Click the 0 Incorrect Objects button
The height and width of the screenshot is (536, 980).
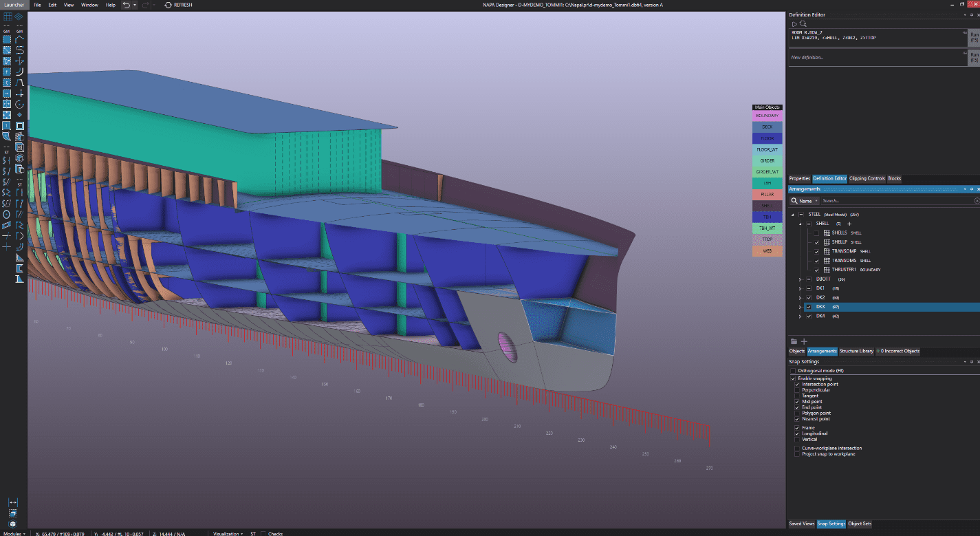tap(897, 351)
